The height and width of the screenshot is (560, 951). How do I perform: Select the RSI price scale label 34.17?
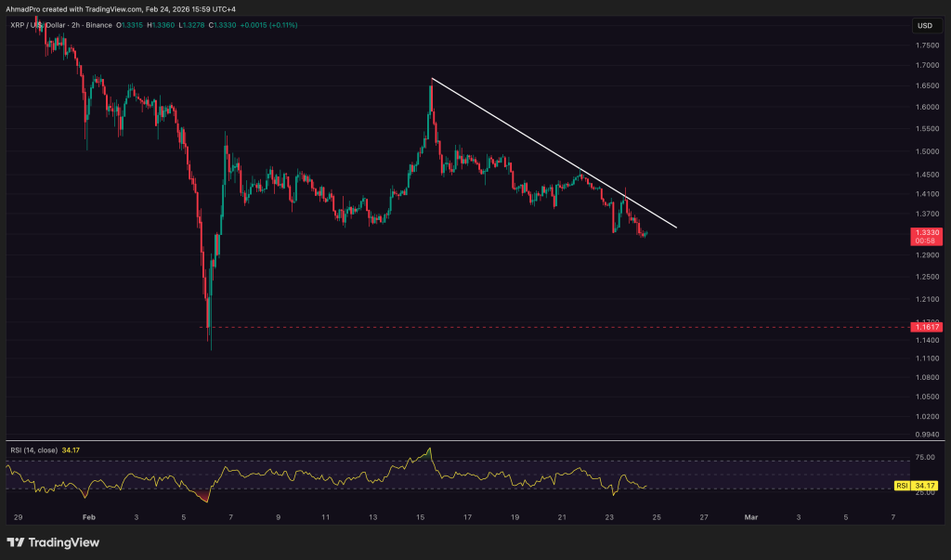[x=925, y=484]
